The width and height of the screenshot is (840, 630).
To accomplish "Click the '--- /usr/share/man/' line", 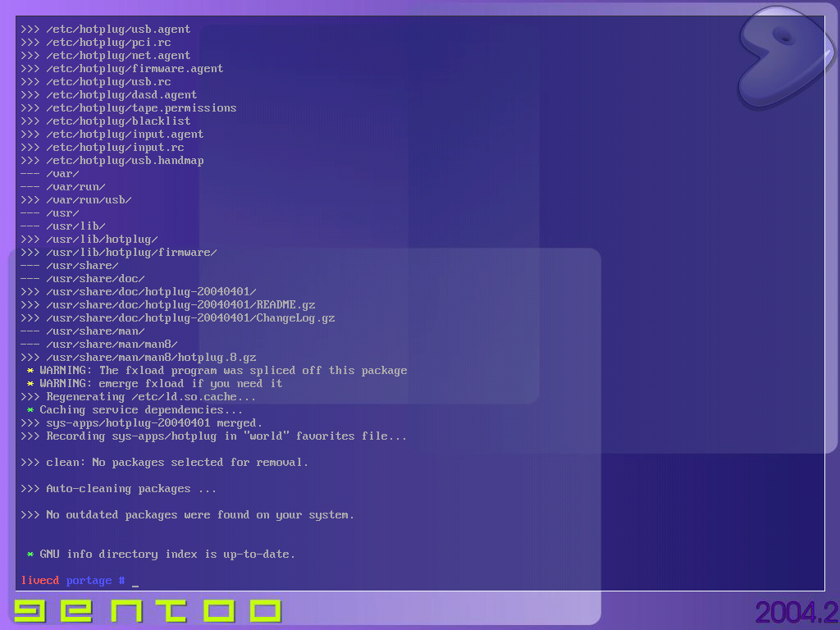I will (83, 331).
